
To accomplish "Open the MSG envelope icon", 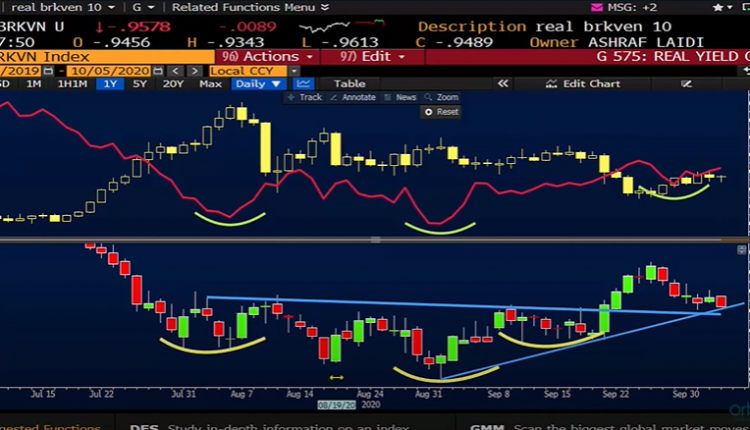I will pyautogui.click(x=596, y=7).
